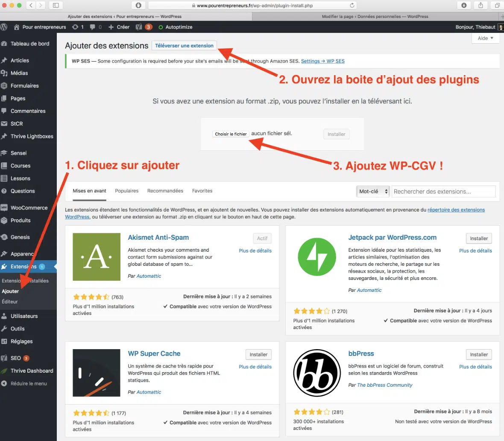The image size is (504, 441).
Task: Click the Outils wrench icon
Action: (x=4, y=329)
